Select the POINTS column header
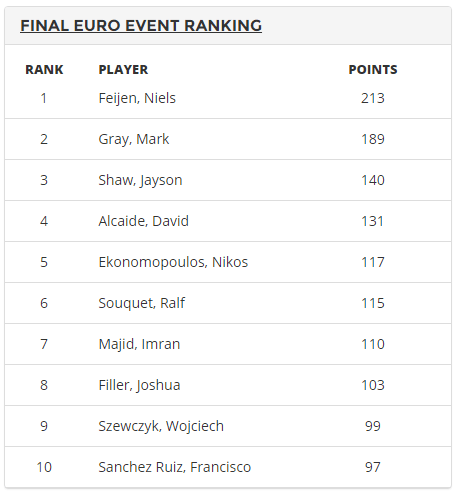 pyautogui.click(x=373, y=70)
